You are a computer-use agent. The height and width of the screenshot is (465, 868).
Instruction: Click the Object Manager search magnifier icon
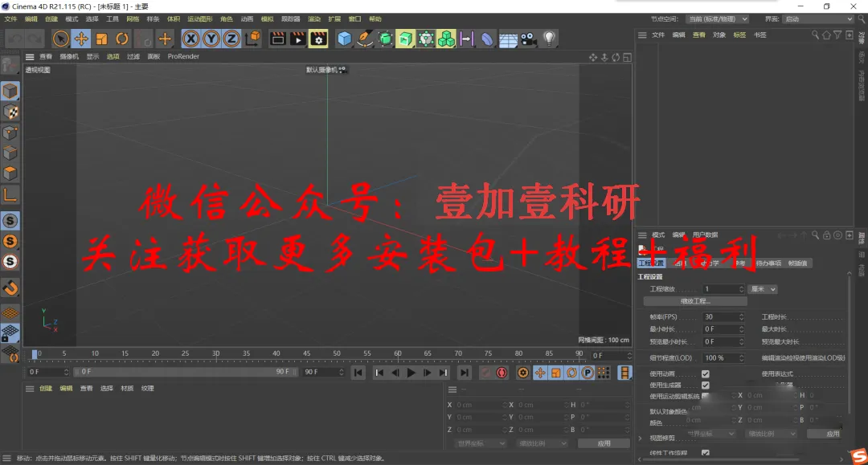pyautogui.click(x=815, y=35)
